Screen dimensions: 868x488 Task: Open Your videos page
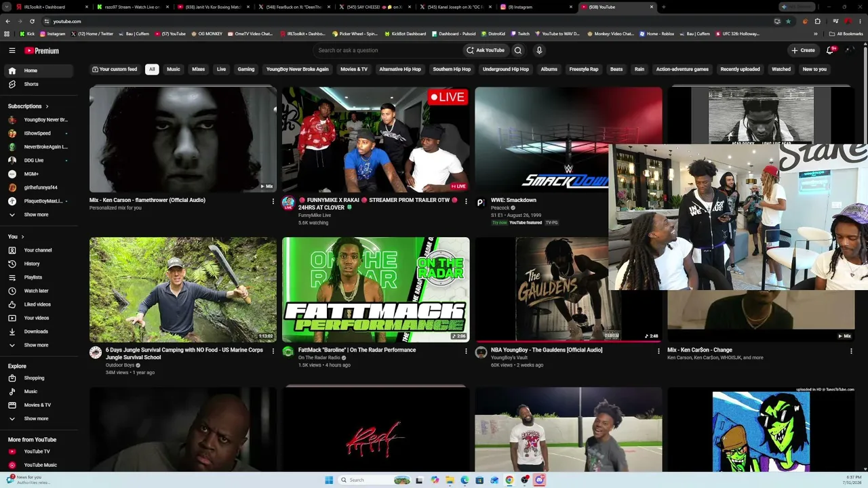40,318
